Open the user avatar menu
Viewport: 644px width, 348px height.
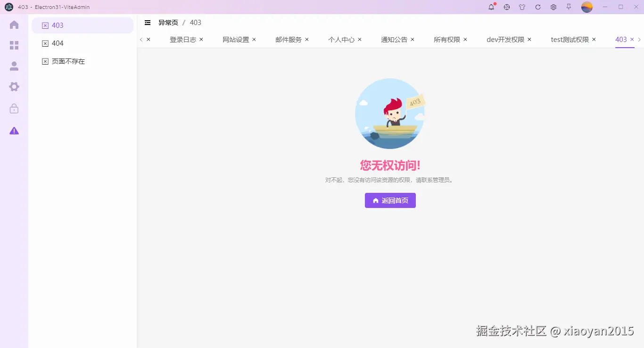tap(586, 7)
